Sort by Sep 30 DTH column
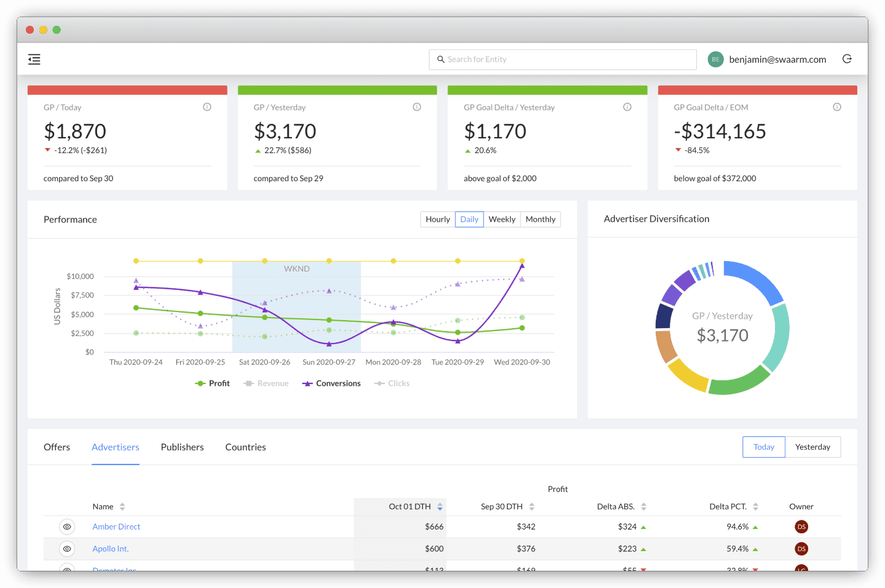 532,507
